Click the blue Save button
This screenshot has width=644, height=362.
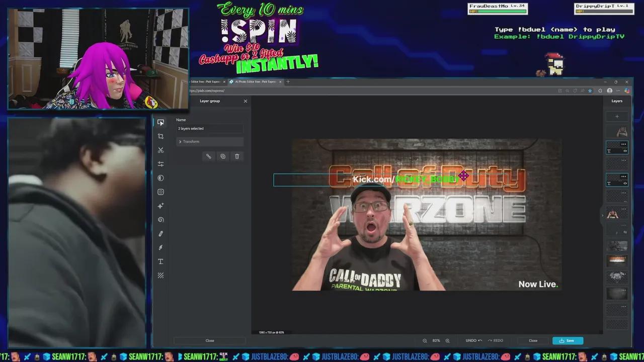pos(568,340)
